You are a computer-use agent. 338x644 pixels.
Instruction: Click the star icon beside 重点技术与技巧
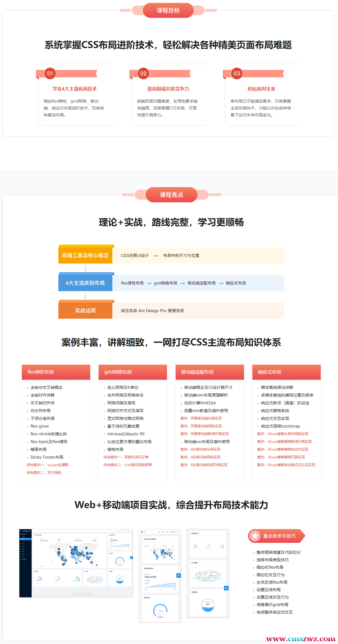click(x=255, y=536)
